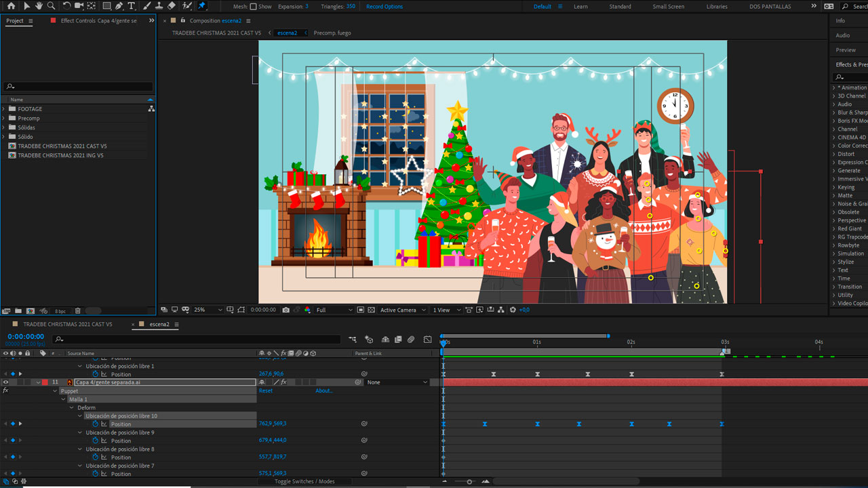Select the Puppet Pin tool
Viewport: 868px width, 488px height.
click(x=201, y=6)
